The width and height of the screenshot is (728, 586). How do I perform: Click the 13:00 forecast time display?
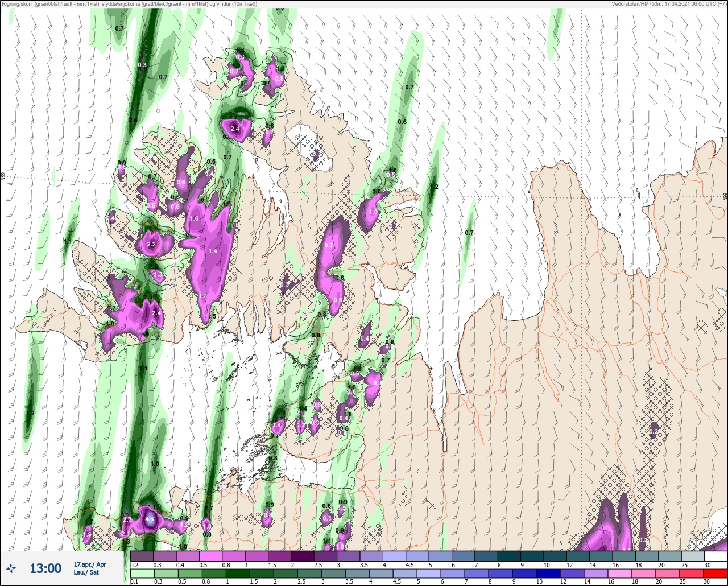(45, 568)
